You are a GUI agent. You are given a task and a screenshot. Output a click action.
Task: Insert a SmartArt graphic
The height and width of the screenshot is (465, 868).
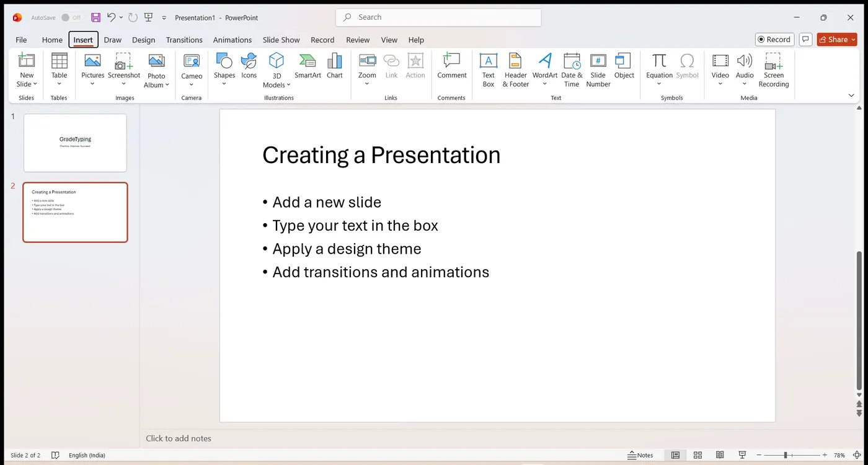(308, 66)
